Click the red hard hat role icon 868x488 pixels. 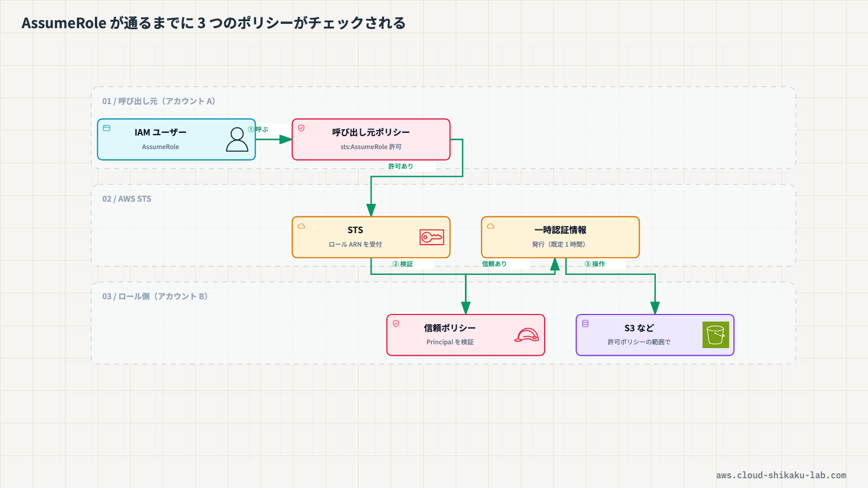[527, 335]
